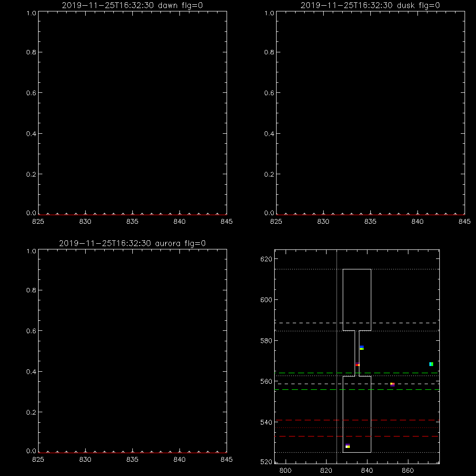Click y-axis label 1.0 of dawn plot

[x=31, y=13]
